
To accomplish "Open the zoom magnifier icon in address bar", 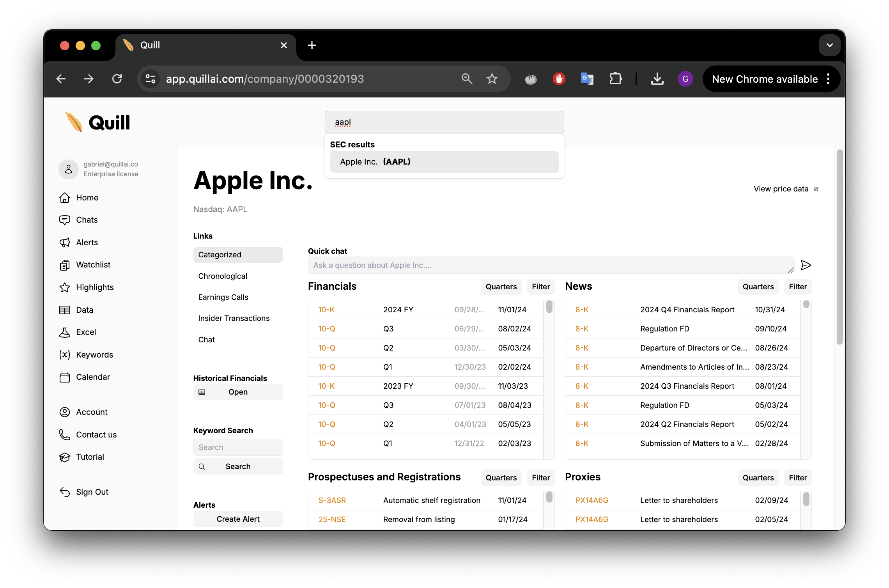I will [467, 79].
